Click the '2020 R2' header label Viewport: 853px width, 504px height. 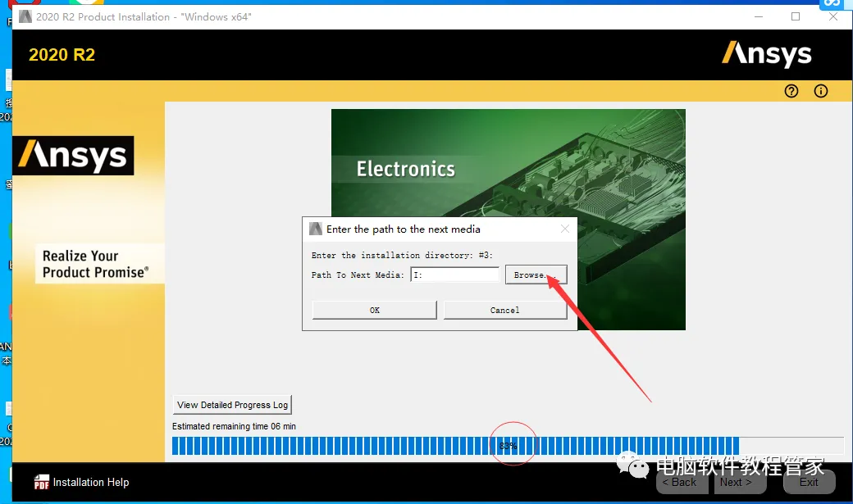(x=62, y=55)
